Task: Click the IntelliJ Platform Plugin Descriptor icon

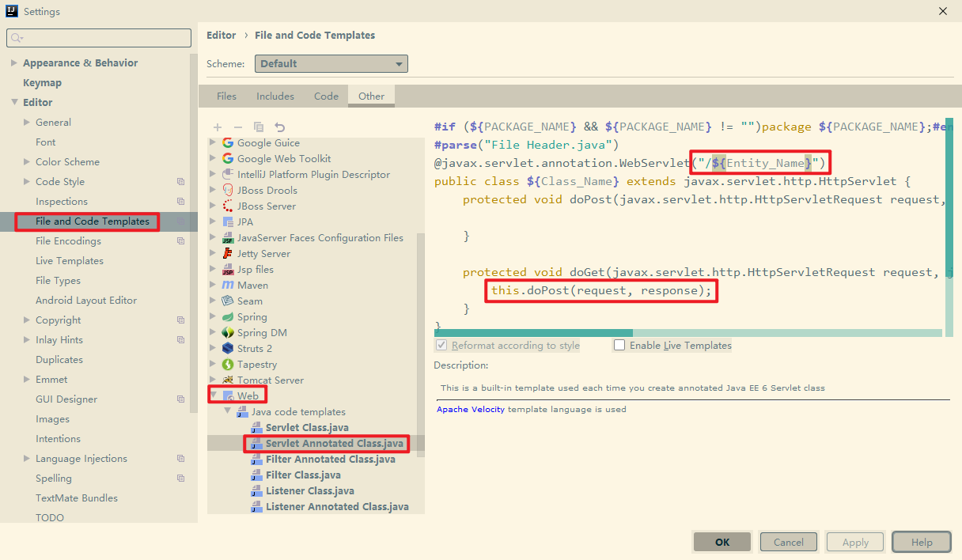Action: [x=228, y=175]
